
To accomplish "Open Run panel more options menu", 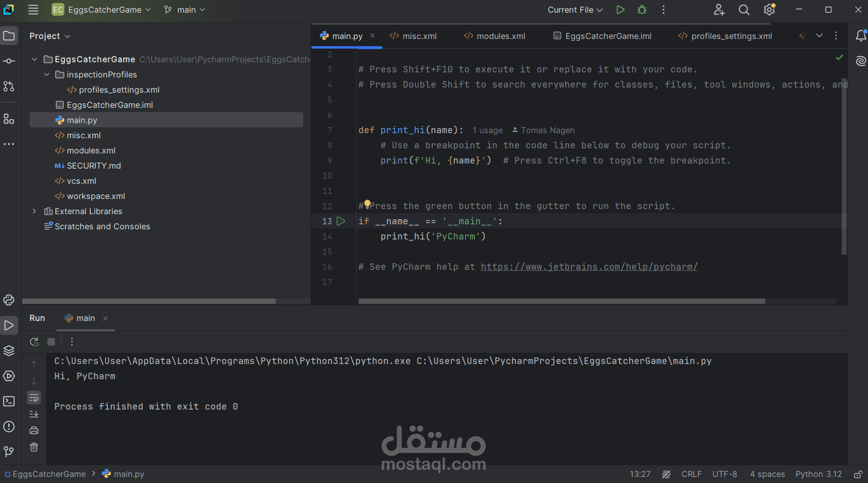I will point(72,342).
